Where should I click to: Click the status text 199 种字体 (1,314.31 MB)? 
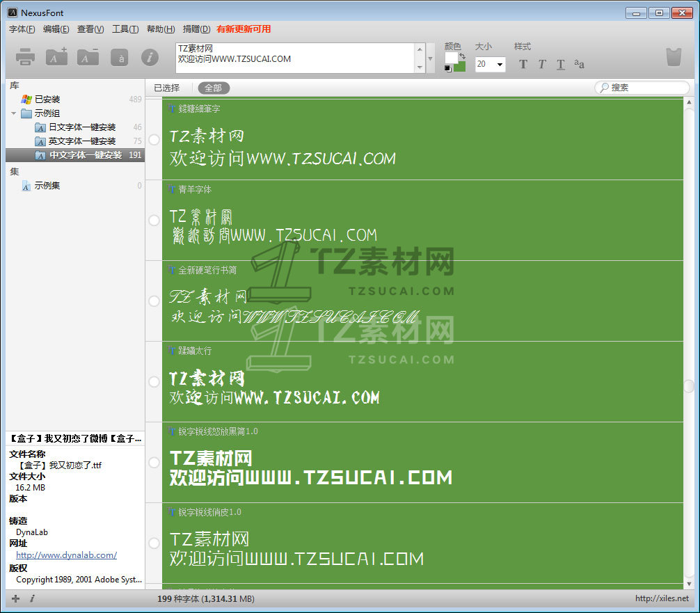click(x=206, y=598)
